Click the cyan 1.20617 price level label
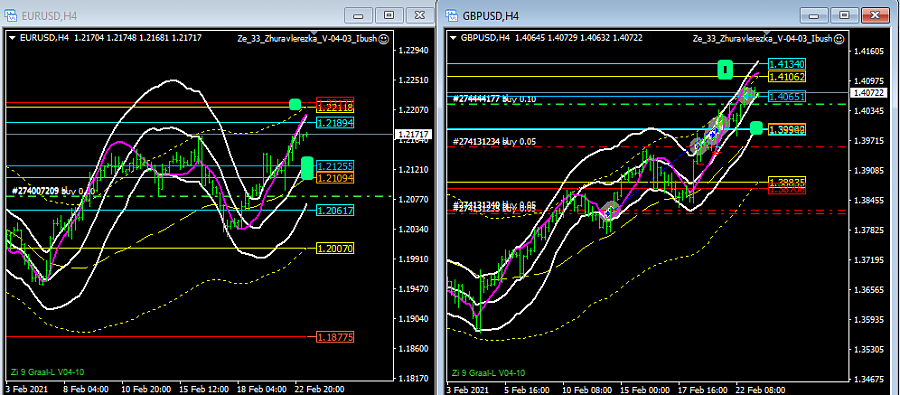The width and height of the screenshot is (900, 395). [335, 211]
